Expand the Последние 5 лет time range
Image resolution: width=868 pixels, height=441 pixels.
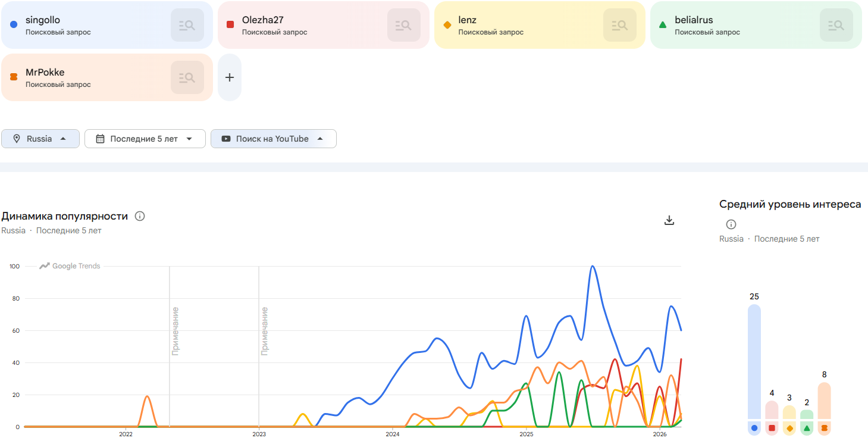coord(145,139)
